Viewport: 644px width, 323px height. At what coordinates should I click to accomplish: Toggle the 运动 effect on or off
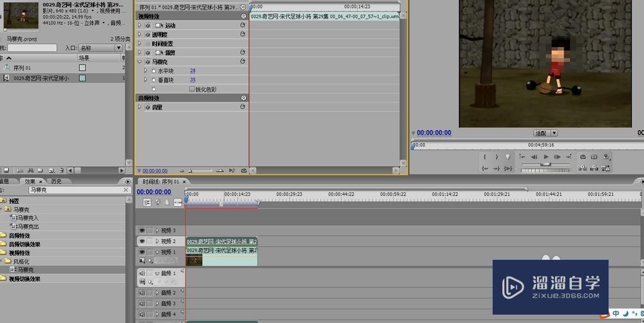click(148, 26)
